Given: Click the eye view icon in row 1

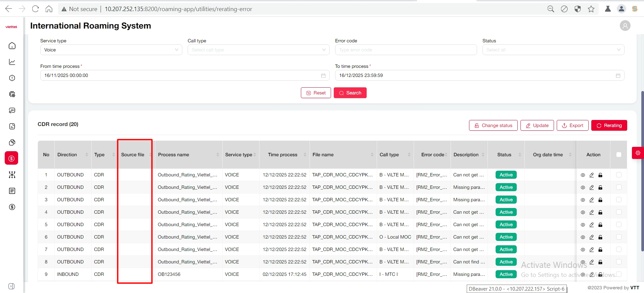Looking at the screenshot, I should click(583, 175).
